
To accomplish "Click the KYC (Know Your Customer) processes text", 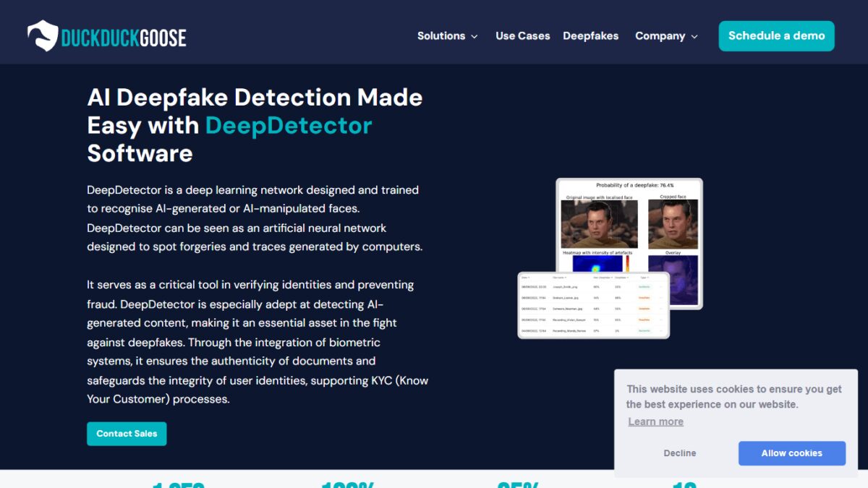I will pos(258,389).
